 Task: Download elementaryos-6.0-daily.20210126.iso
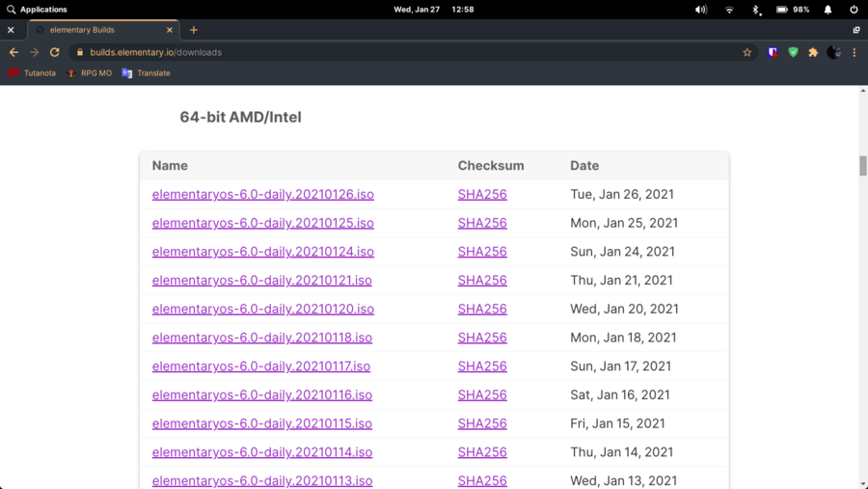pyautogui.click(x=263, y=195)
